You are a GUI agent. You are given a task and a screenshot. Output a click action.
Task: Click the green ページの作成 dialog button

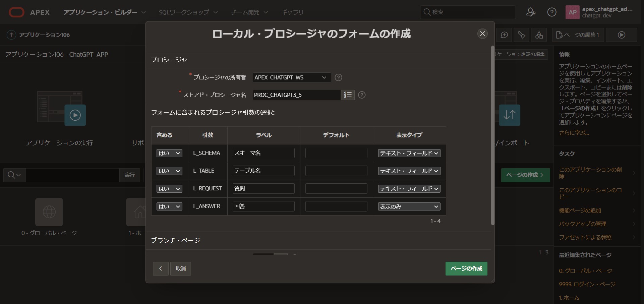tap(466, 268)
